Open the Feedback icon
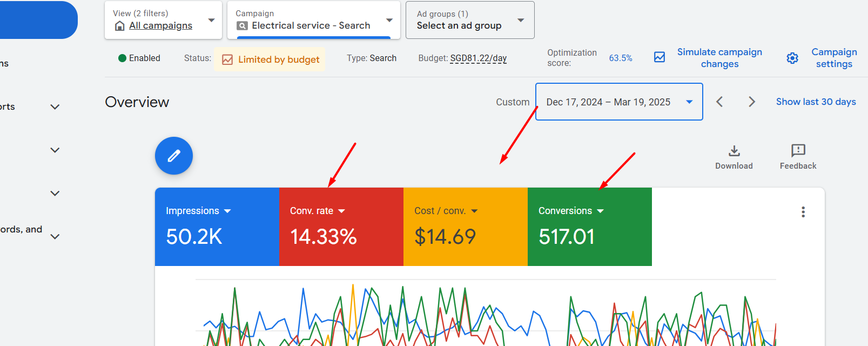868x346 pixels. point(798,151)
